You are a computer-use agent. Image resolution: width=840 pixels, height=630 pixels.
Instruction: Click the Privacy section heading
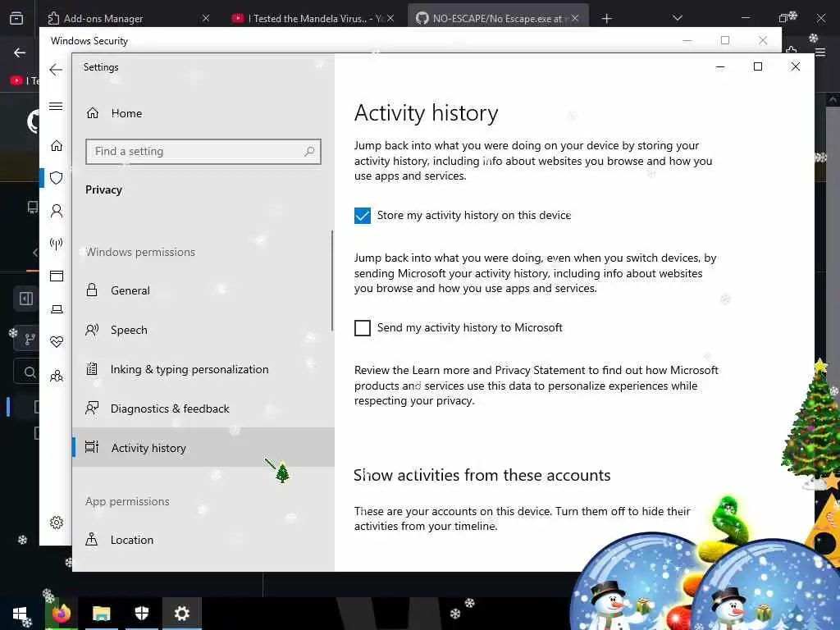(103, 189)
